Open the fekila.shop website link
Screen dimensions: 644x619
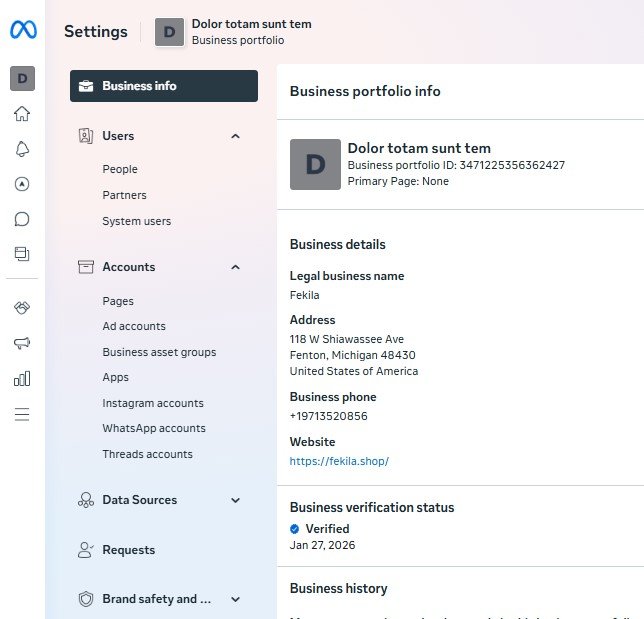[x=339, y=461]
